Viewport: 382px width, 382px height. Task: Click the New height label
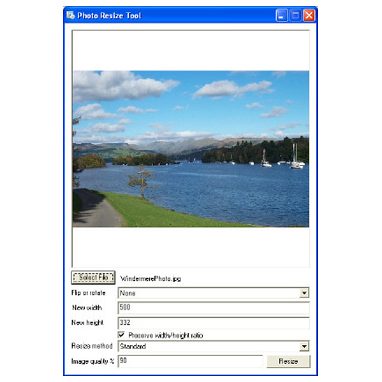88,323
